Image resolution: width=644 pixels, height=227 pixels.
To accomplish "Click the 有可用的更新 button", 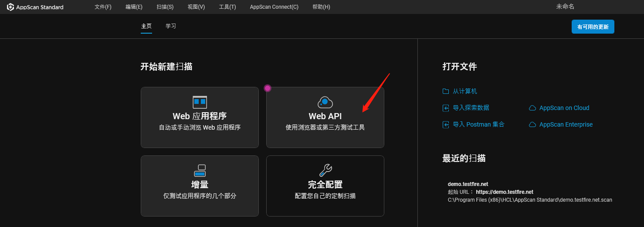I will click(593, 27).
